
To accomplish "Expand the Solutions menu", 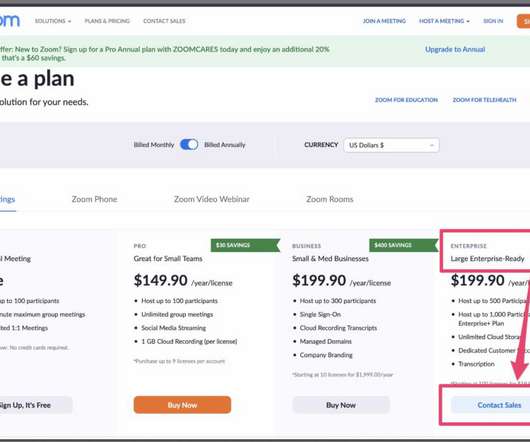I will coord(53,21).
